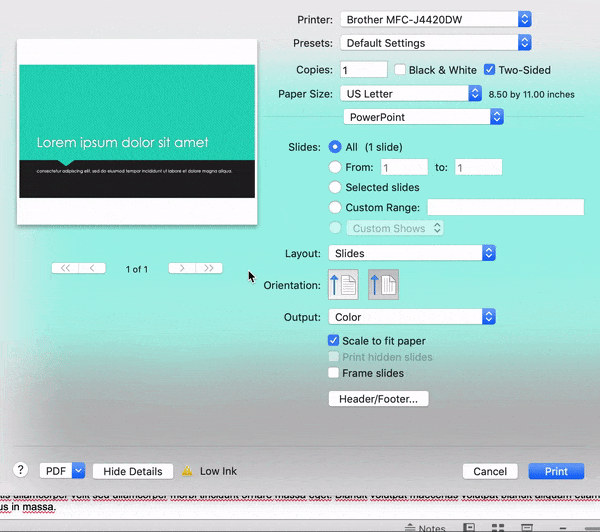
Task: Open Layout dropdown showing Slides
Action: (412, 253)
